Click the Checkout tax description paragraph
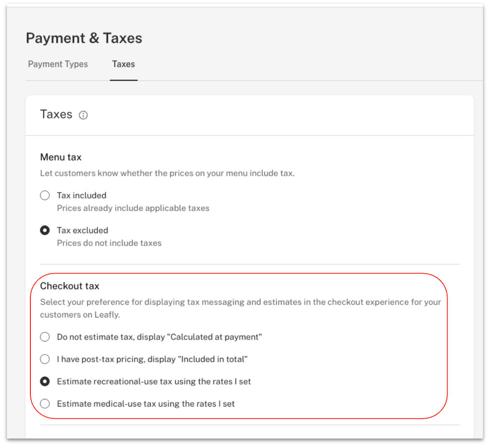Screen dimensions: 489x448 tap(240, 303)
